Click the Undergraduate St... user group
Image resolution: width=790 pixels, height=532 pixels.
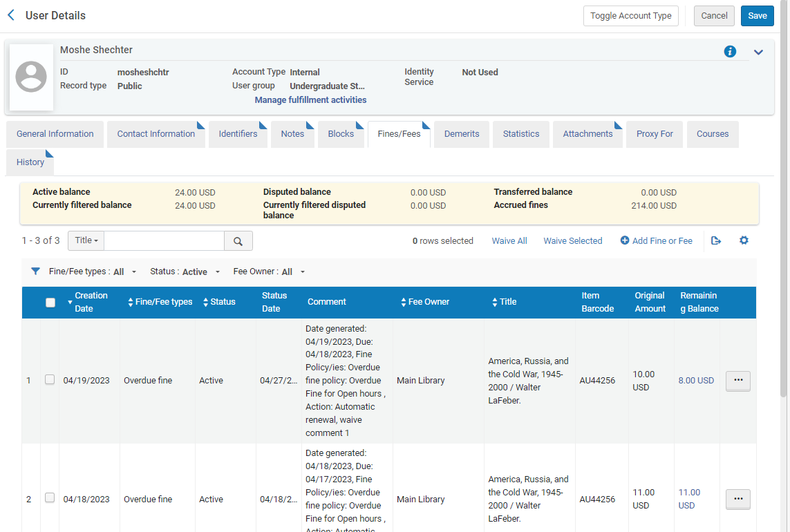327,86
